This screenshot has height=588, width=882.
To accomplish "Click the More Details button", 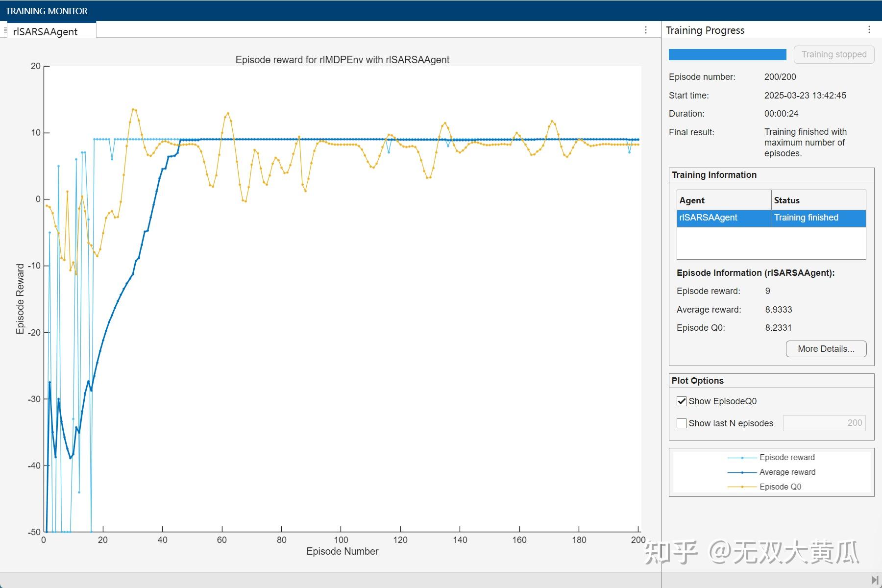I will click(x=826, y=349).
